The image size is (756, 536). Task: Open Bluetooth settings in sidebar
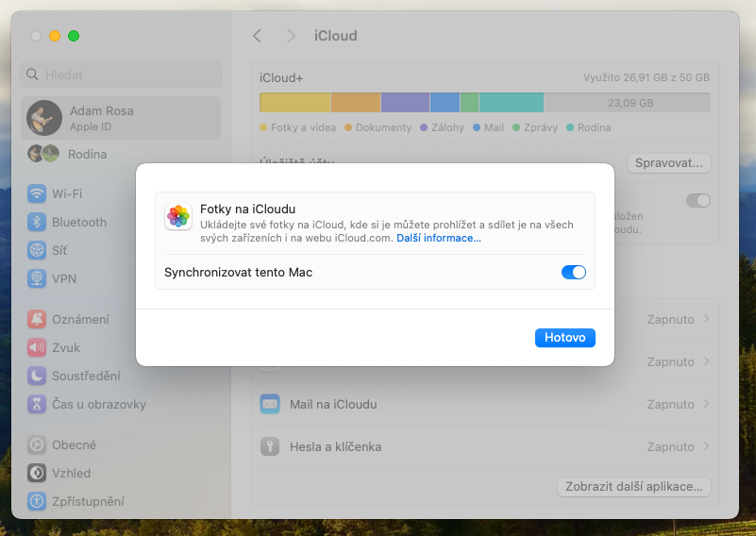pyautogui.click(x=78, y=222)
